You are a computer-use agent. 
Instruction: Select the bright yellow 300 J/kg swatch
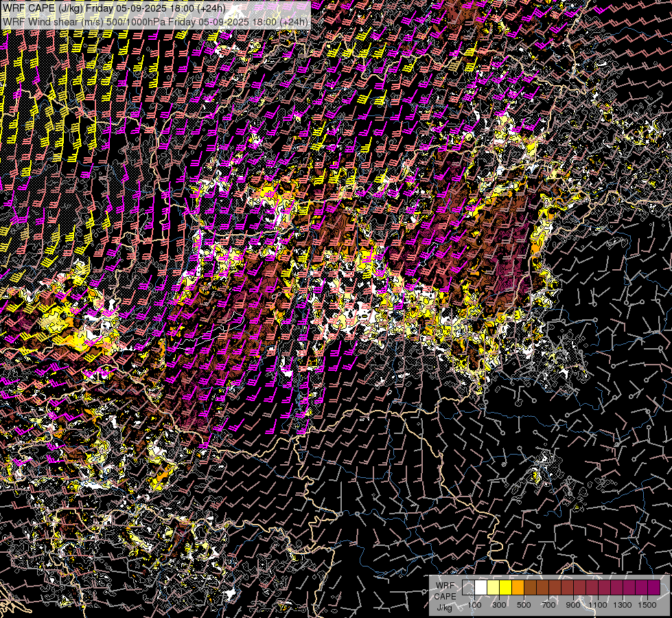506,588
